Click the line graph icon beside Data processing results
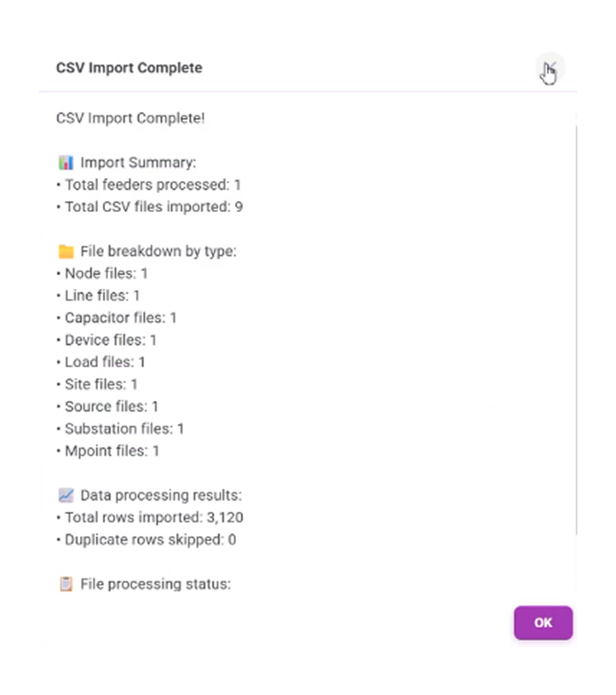 pyautogui.click(x=66, y=496)
